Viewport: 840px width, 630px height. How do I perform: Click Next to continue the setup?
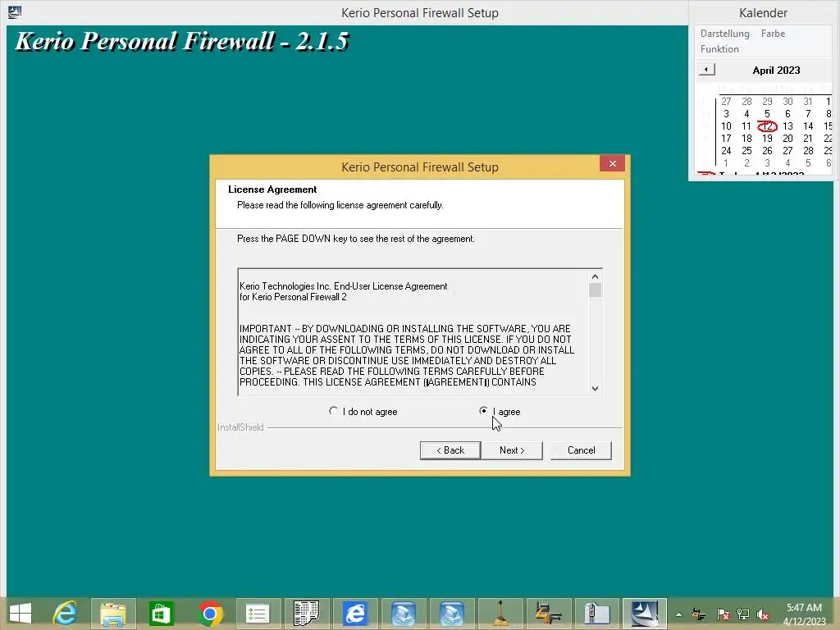pyautogui.click(x=512, y=450)
